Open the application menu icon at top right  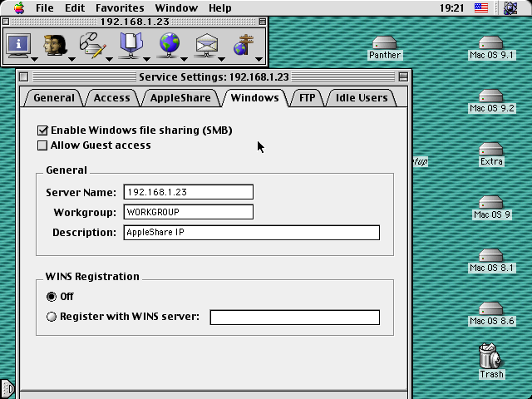510,7
